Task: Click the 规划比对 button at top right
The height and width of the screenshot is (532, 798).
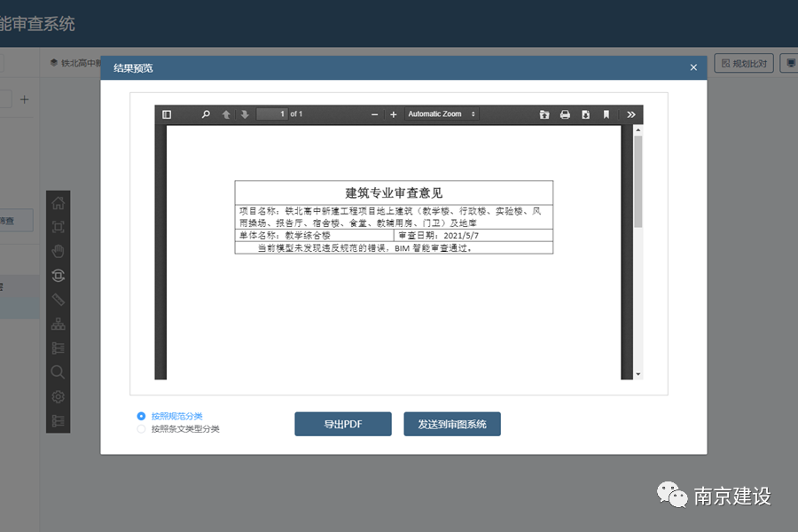Action: [745, 63]
